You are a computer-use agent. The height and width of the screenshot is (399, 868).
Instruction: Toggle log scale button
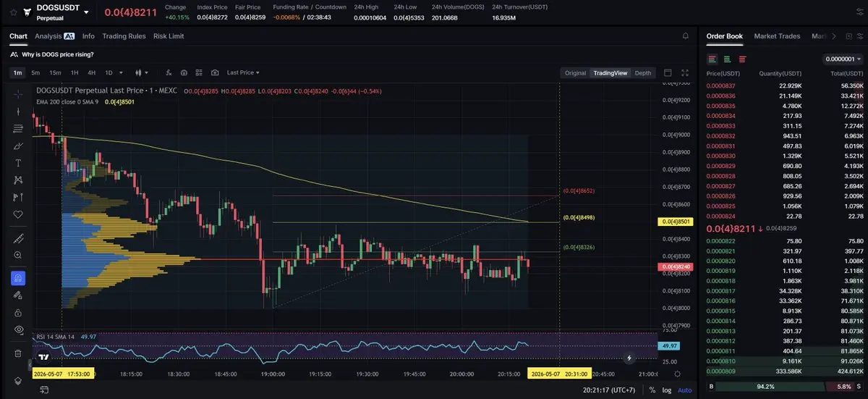666,390
